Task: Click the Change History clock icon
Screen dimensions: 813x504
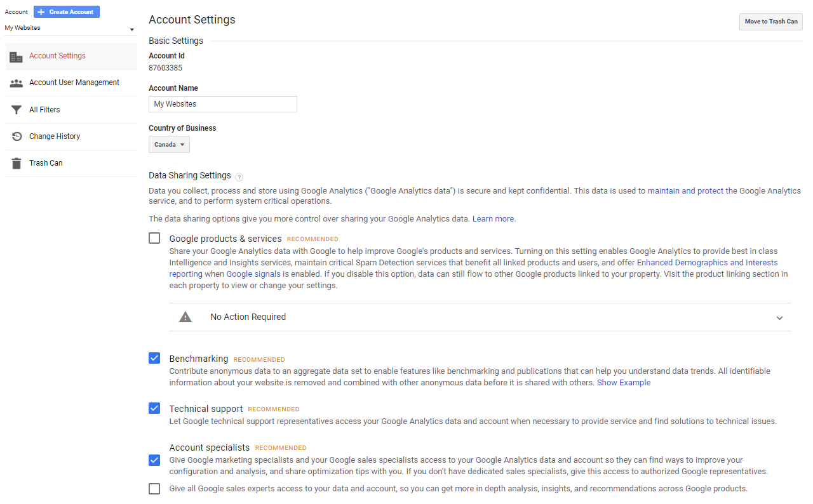Action: tap(17, 136)
